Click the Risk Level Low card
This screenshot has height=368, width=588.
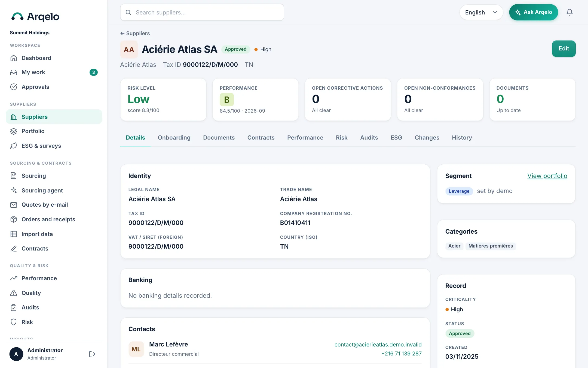coord(163,99)
